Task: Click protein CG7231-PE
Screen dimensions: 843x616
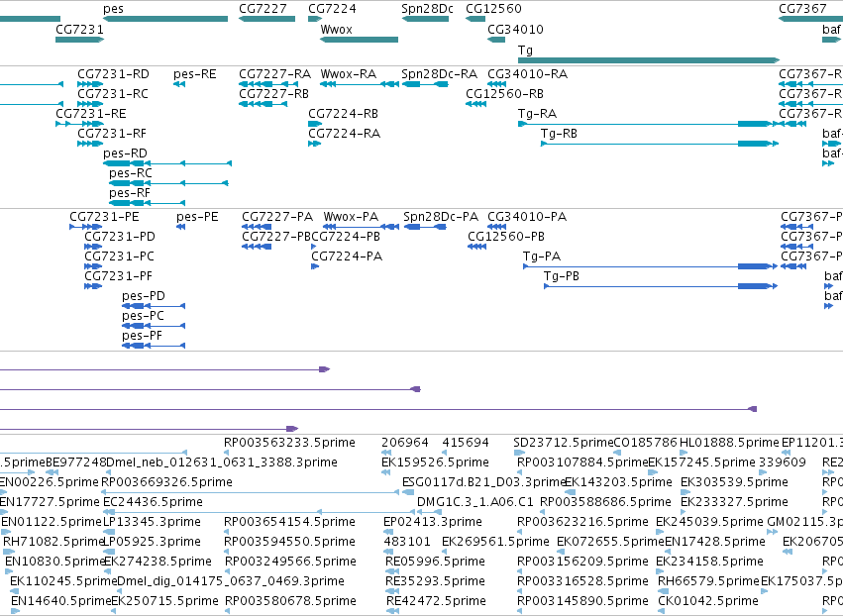Action: (104, 217)
